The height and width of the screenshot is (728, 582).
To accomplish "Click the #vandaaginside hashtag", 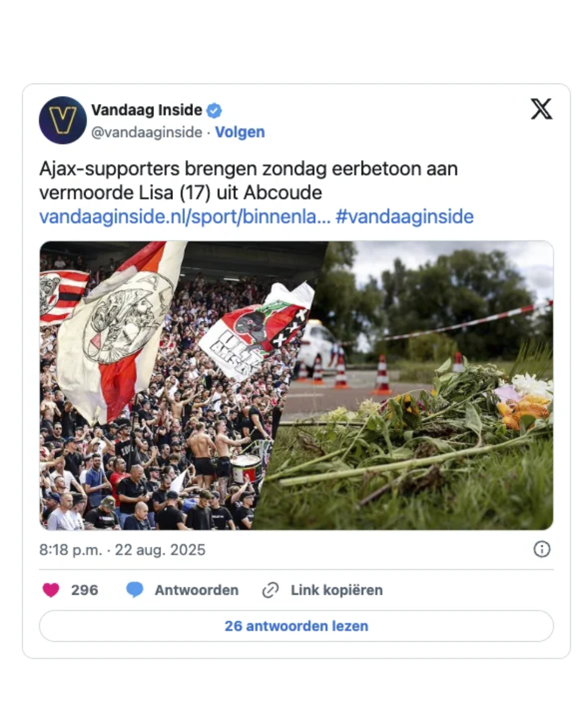I will (405, 216).
